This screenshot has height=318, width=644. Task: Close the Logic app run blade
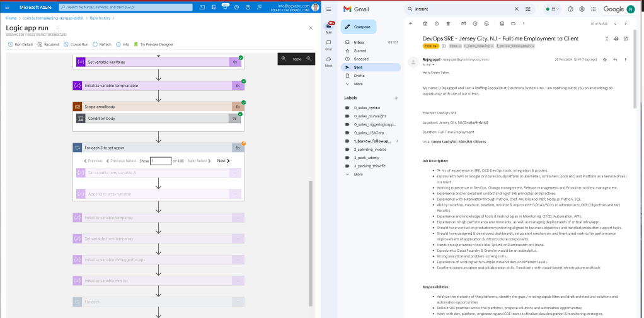[x=311, y=28]
